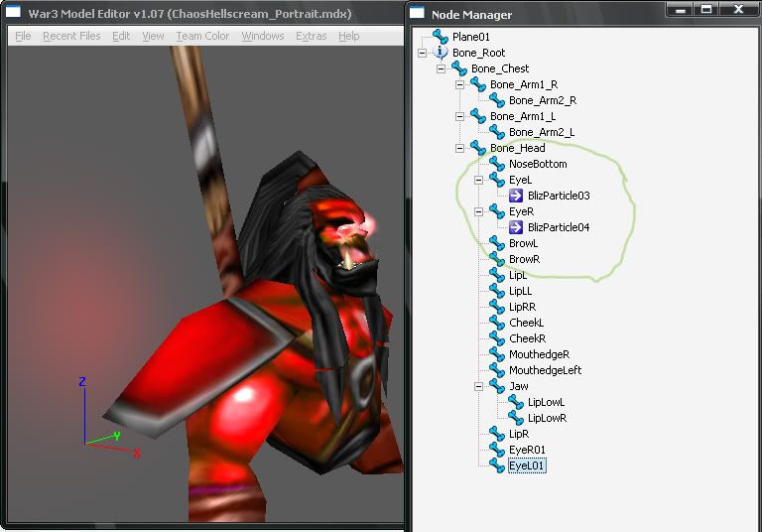The width and height of the screenshot is (762, 532).
Task: Collapse the Bone_Arm1_L node
Action: [459, 116]
